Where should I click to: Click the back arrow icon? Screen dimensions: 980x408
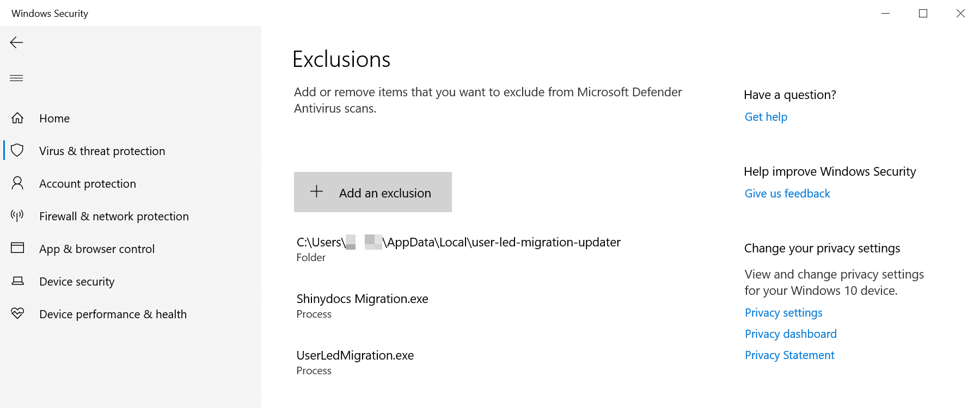click(16, 42)
